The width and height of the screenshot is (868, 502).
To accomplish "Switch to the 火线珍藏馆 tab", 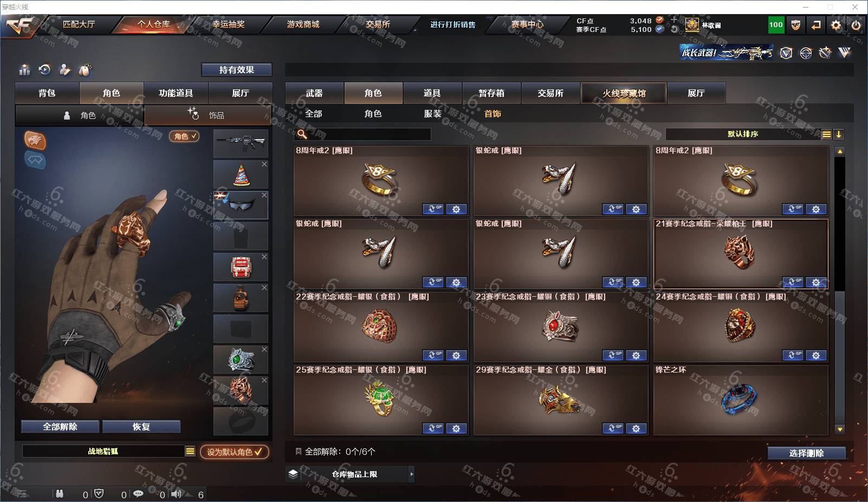I will (624, 93).
